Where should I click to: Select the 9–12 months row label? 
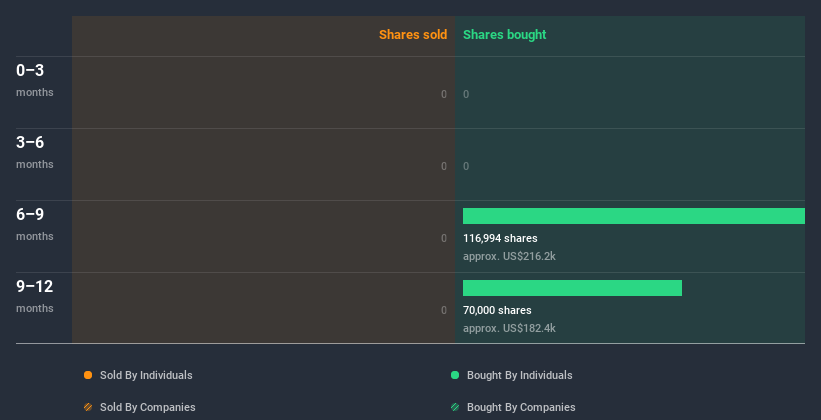(35, 296)
